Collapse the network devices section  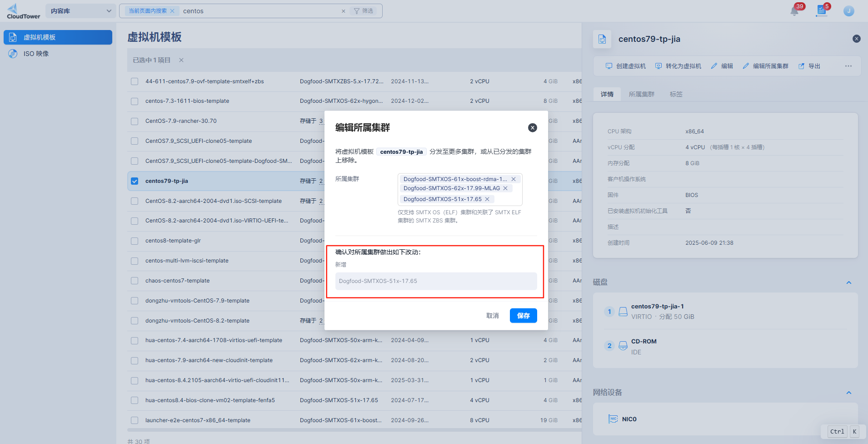coord(848,393)
